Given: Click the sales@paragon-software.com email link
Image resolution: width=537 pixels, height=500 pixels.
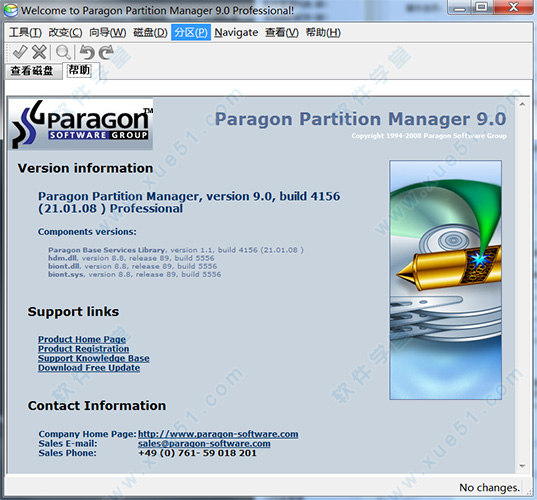Looking at the screenshot, I should [x=204, y=443].
